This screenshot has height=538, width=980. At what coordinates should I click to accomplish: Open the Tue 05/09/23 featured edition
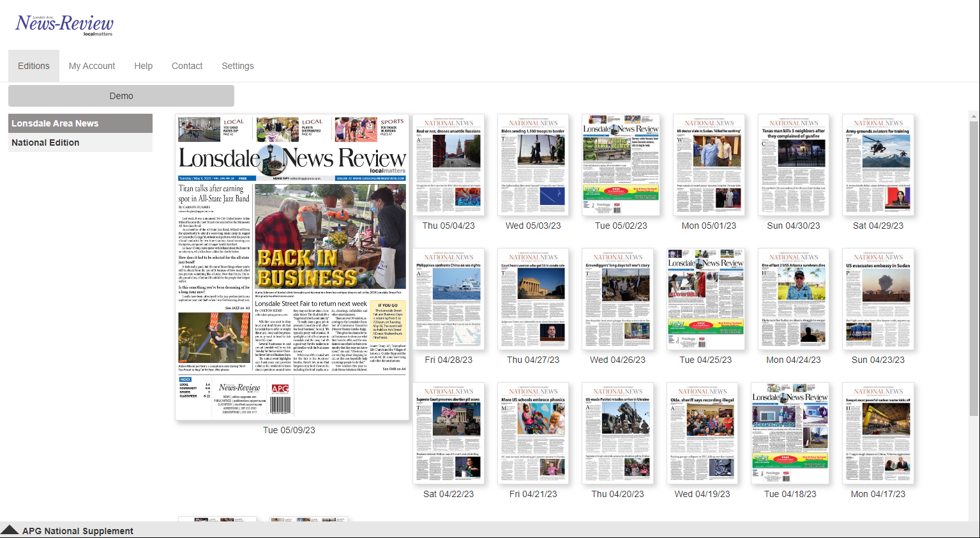pyautogui.click(x=292, y=268)
